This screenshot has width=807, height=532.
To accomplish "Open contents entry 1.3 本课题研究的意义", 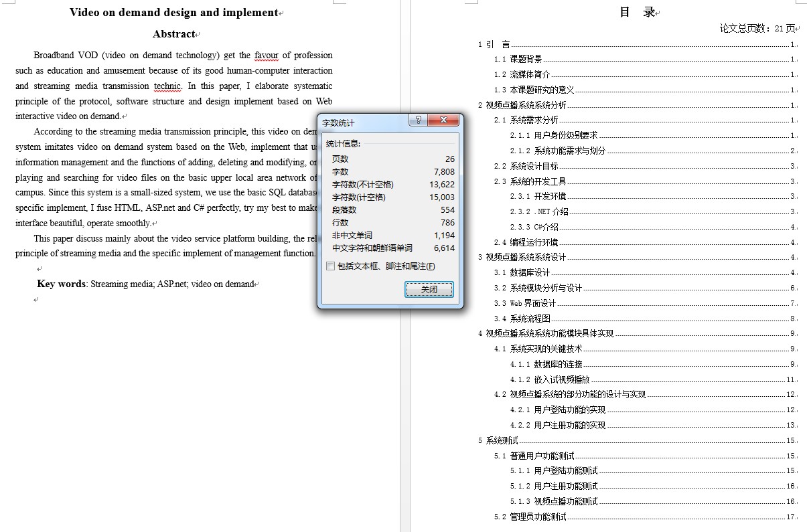I will 645,90.
